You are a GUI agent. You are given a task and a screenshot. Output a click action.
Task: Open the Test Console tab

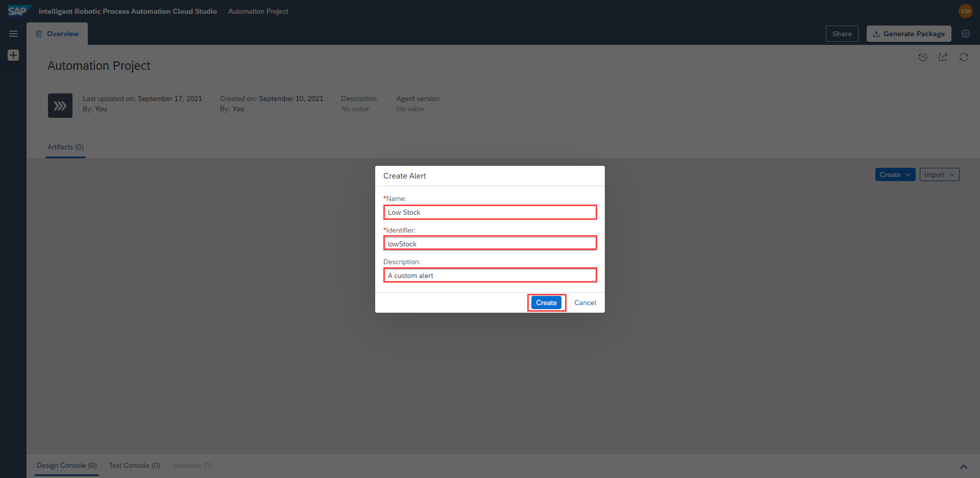(x=134, y=465)
